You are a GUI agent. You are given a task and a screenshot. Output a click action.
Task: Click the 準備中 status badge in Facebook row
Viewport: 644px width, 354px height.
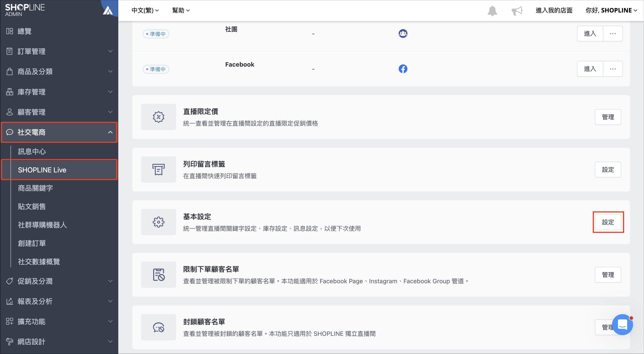pyautogui.click(x=156, y=69)
